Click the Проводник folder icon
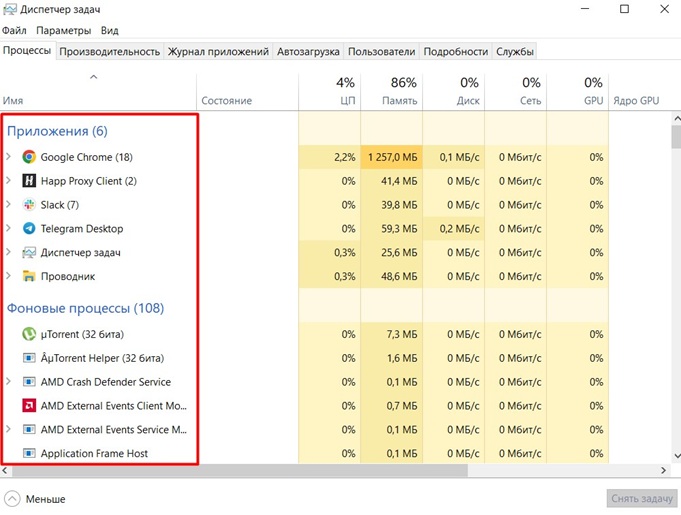The height and width of the screenshot is (515, 681). click(29, 276)
